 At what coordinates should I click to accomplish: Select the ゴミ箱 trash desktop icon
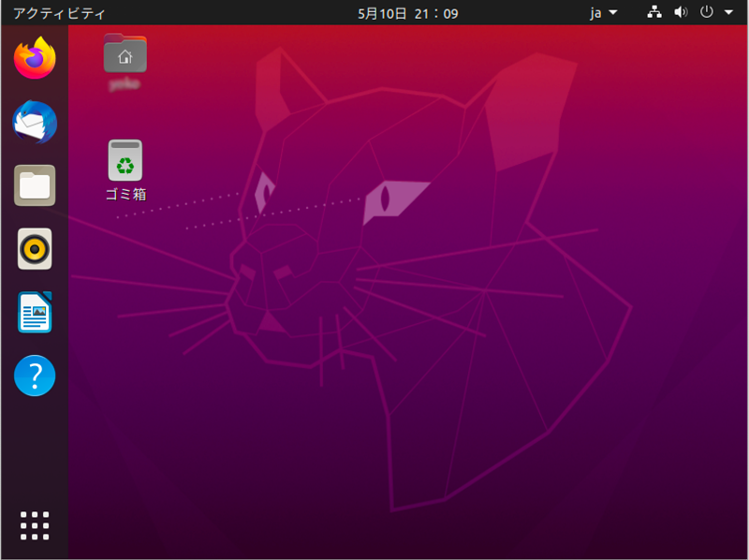coord(125,160)
